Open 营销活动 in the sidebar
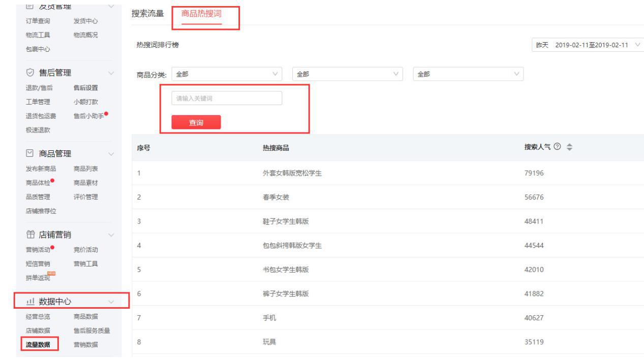 (38, 249)
